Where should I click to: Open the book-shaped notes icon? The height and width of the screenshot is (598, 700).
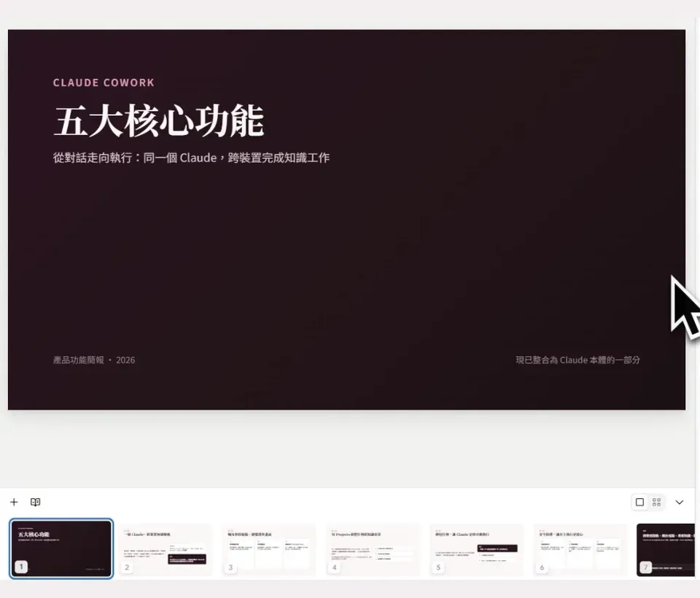tap(35, 502)
